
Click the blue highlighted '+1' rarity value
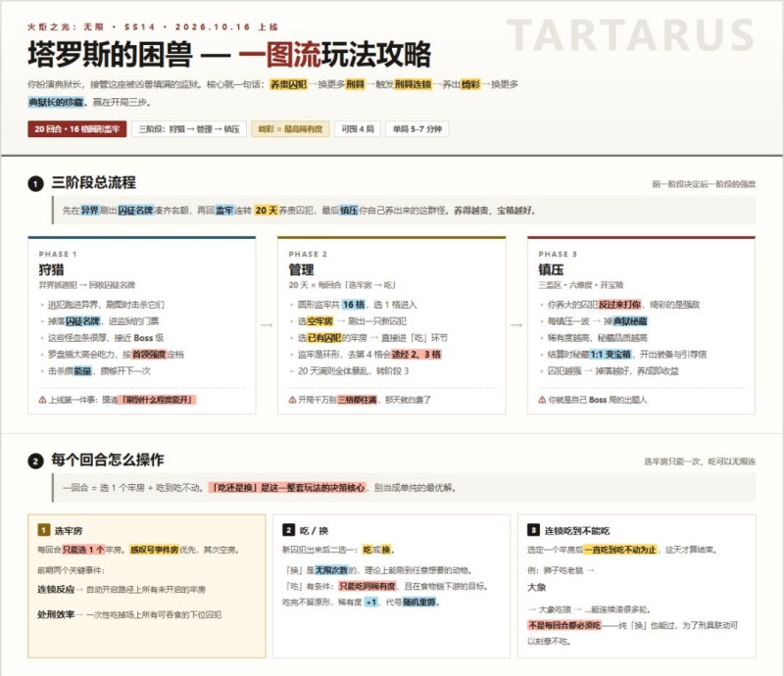[371, 602]
